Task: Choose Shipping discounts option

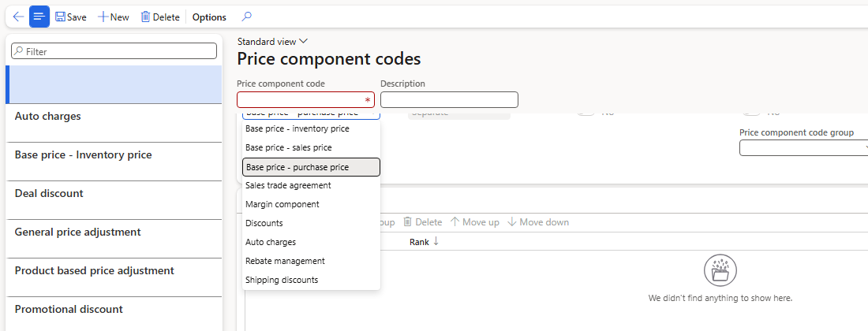Action: [x=311, y=280]
